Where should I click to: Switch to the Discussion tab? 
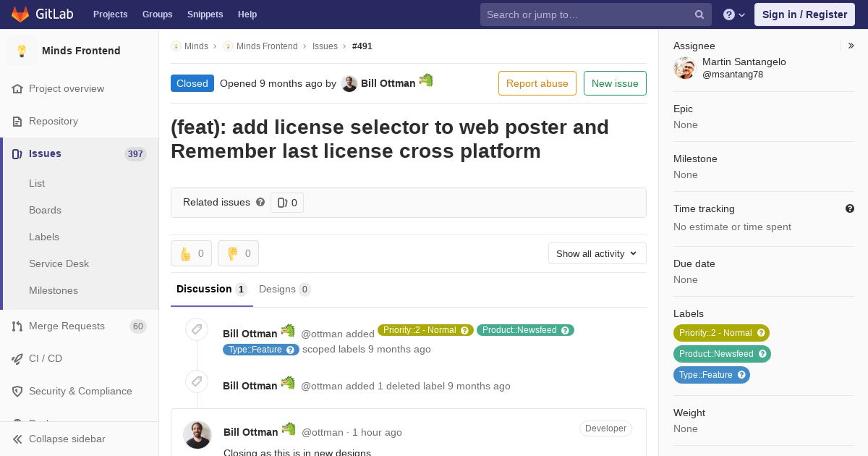212,289
